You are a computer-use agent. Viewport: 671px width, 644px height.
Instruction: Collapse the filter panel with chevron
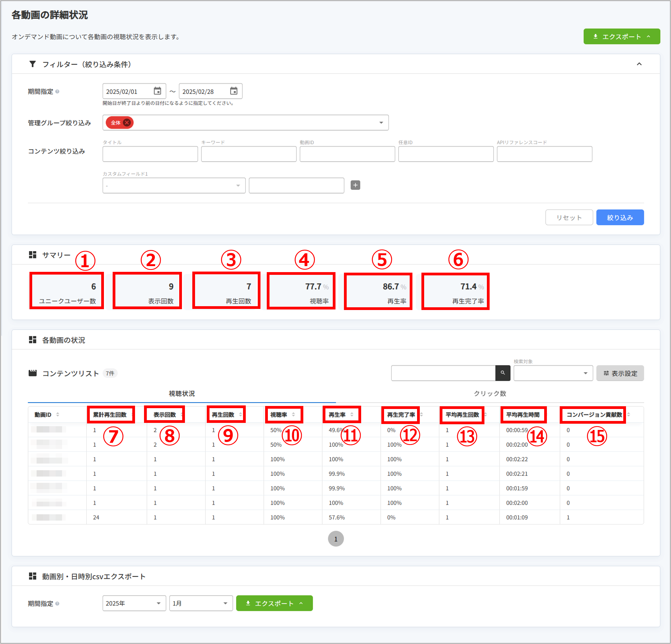(x=639, y=64)
